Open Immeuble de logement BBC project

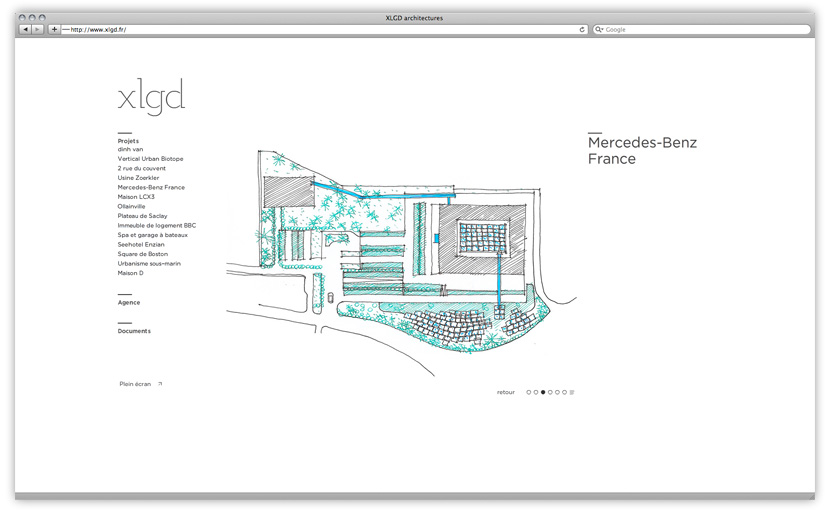pyautogui.click(x=157, y=226)
